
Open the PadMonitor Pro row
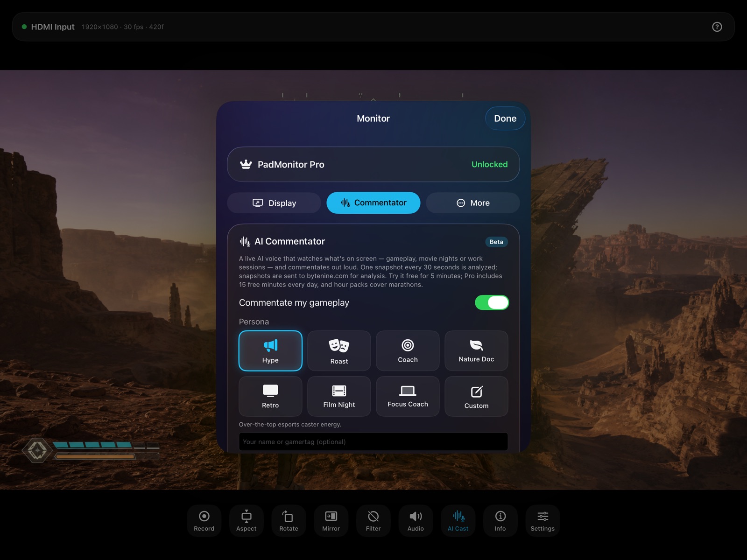coord(373,164)
